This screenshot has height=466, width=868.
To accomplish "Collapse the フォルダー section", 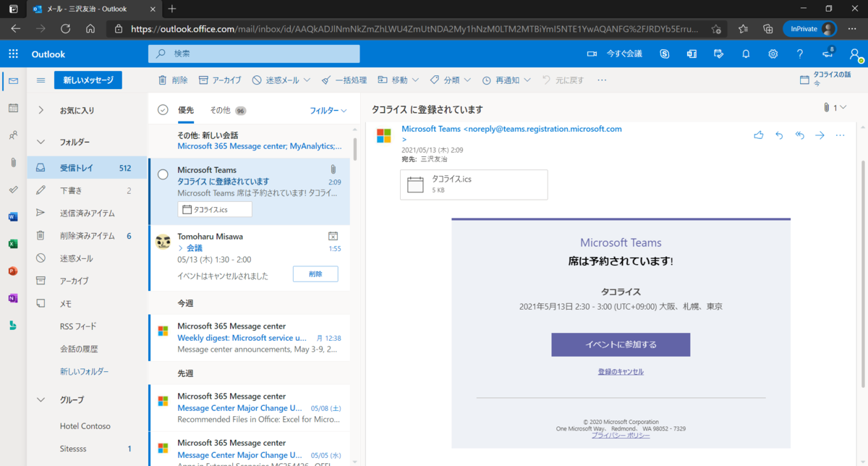I will (x=41, y=143).
